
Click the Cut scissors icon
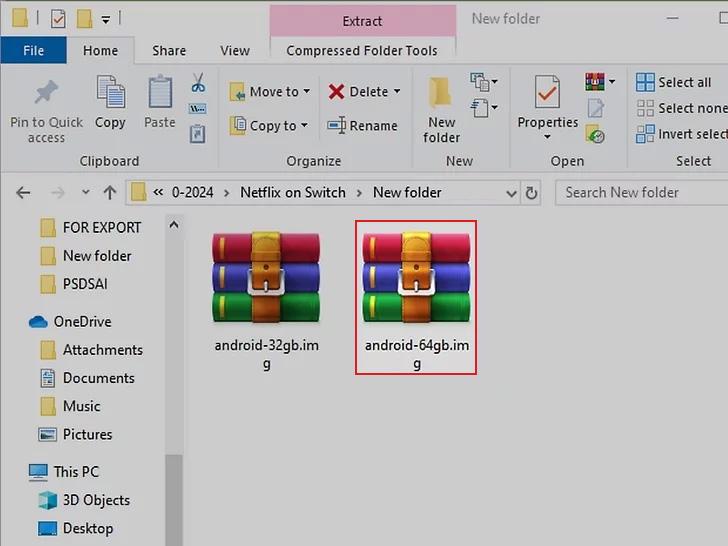pyautogui.click(x=198, y=83)
